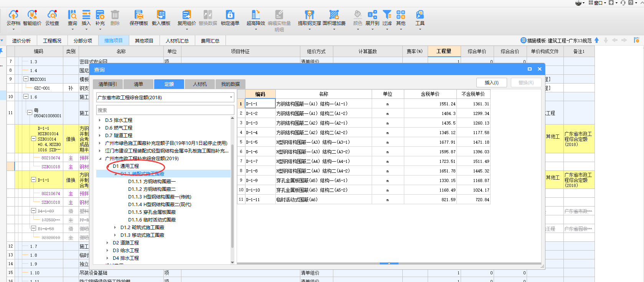Switch to 其他项目 tab
This screenshot has height=282, width=644.
coord(144,41)
